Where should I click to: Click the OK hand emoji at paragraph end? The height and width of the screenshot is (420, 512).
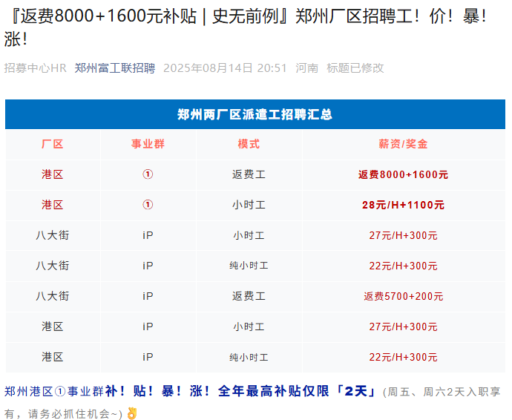click(x=132, y=413)
